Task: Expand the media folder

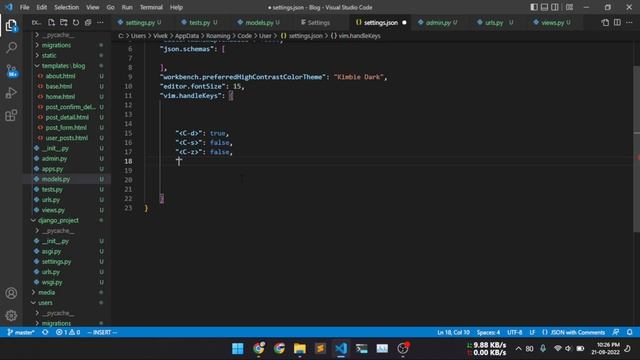Action: (x=46, y=292)
